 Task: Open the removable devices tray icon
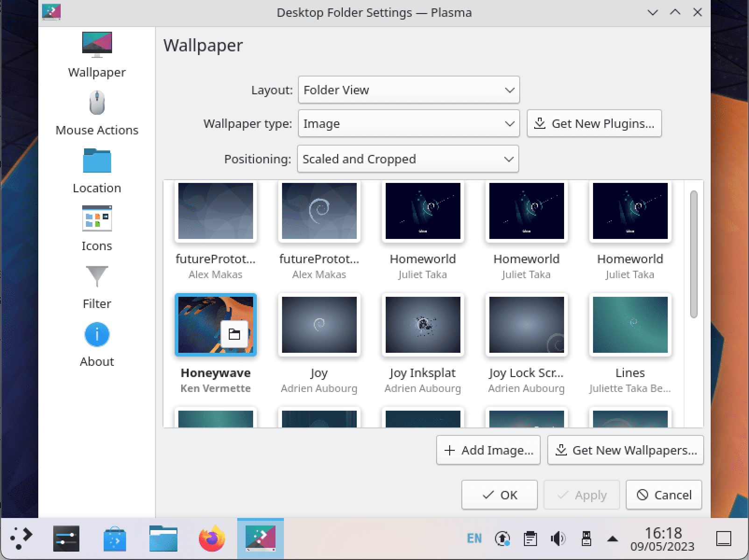pos(586,539)
